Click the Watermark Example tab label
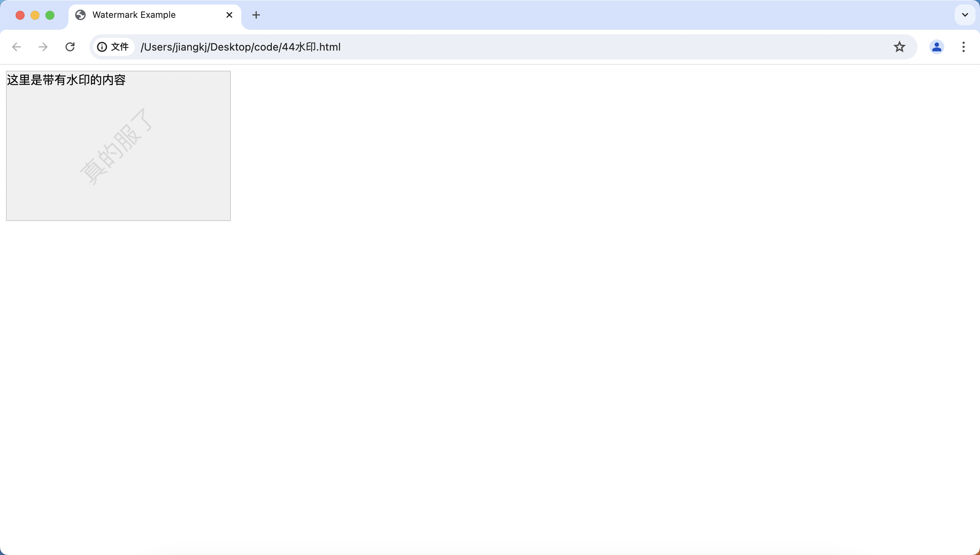Image resolution: width=980 pixels, height=555 pixels. (x=134, y=15)
